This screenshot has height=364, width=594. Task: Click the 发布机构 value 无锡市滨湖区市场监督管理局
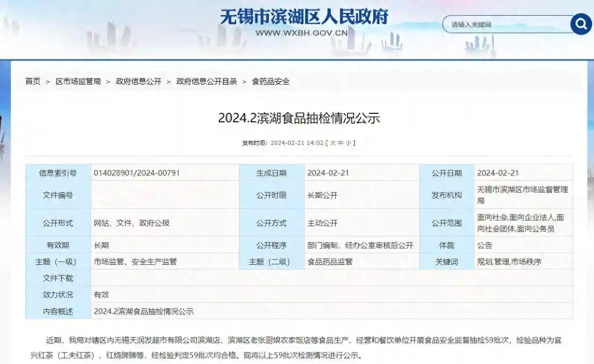coord(523,195)
